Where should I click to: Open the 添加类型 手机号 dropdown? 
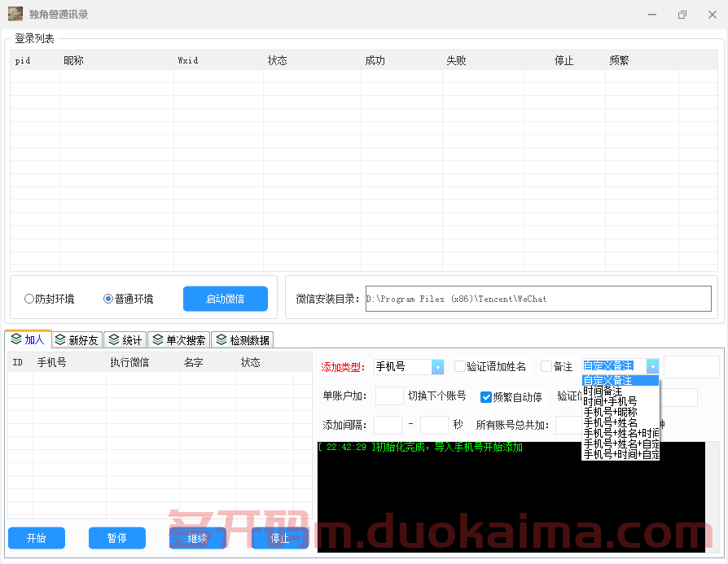(437, 366)
